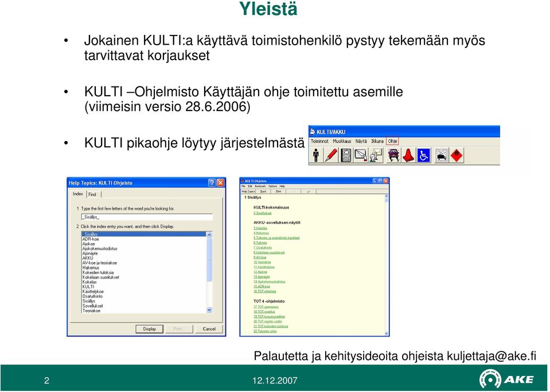This screenshot has width=550, height=392.
Task: Open the 21 TOT-kokeiden tuloksia link
Action: [x=271, y=326]
